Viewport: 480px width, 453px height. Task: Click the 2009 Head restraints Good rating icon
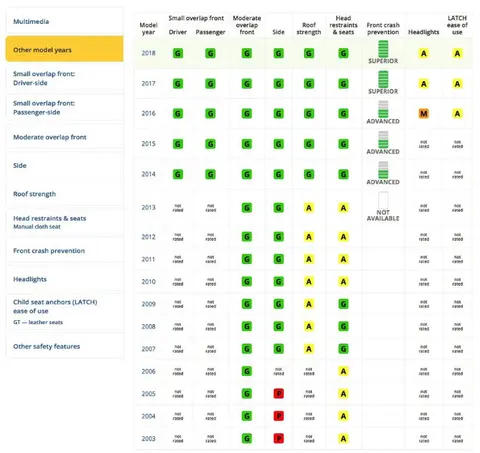pos(343,304)
